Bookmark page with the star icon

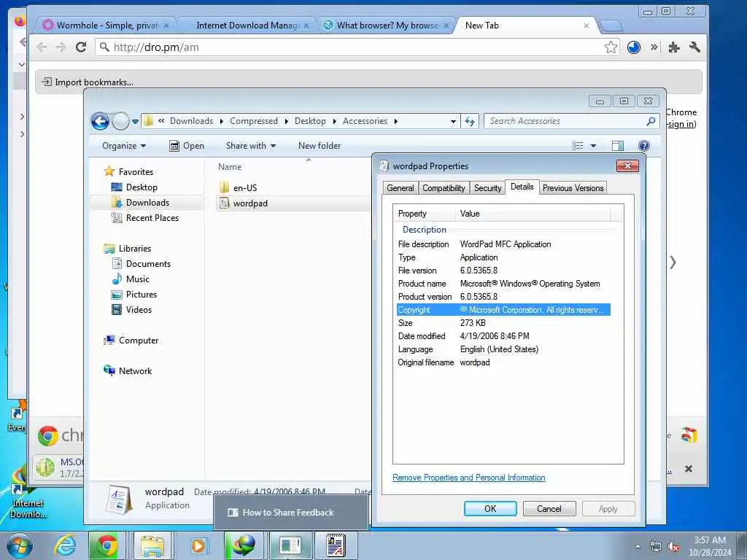[611, 47]
